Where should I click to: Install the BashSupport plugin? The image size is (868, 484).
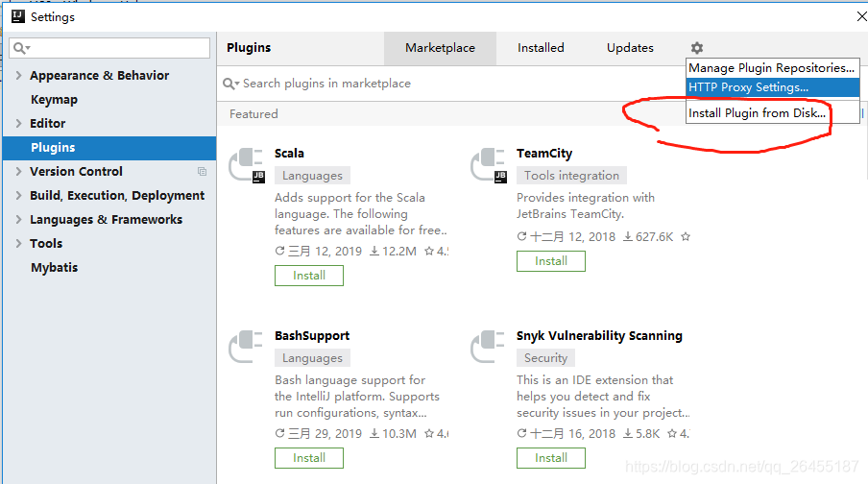pos(309,458)
